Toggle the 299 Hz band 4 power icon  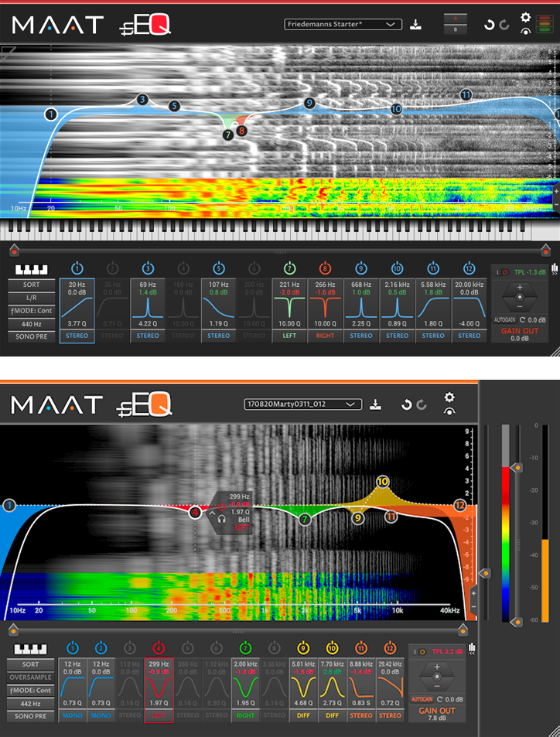point(158,647)
